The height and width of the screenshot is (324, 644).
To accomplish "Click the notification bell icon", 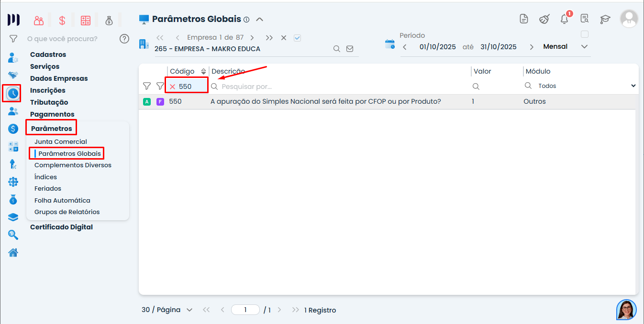I will 564,19.
